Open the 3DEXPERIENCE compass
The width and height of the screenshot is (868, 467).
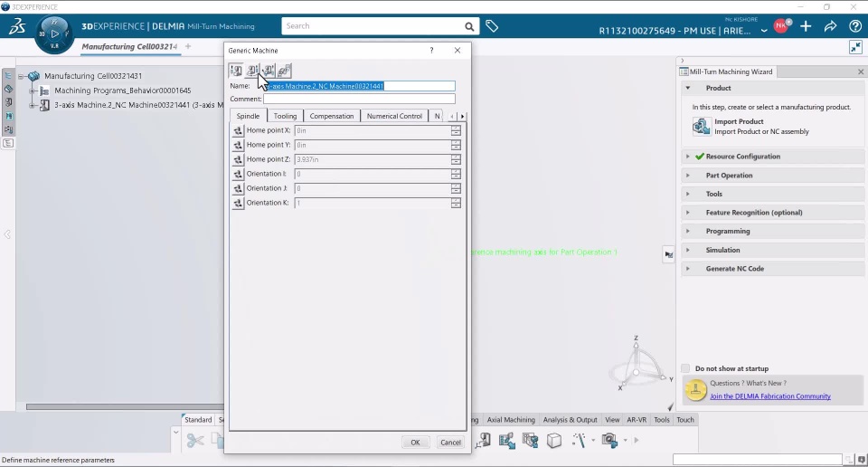pyautogui.click(x=54, y=33)
